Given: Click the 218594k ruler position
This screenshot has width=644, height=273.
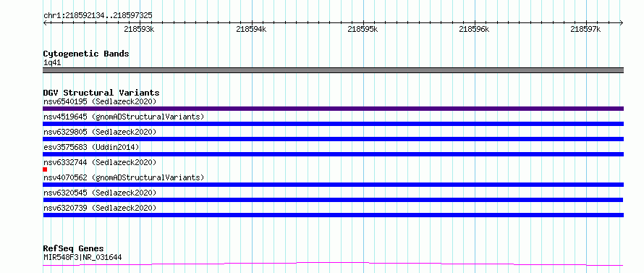Looking at the screenshot, I should [x=251, y=29].
